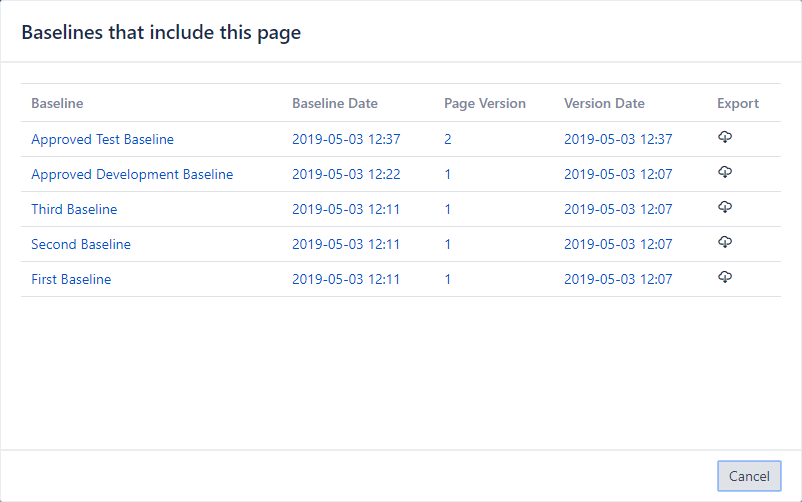Open version date of Approved Test Baseline
The height and width of the screenshot is (502, 802).
coord(618,140)
